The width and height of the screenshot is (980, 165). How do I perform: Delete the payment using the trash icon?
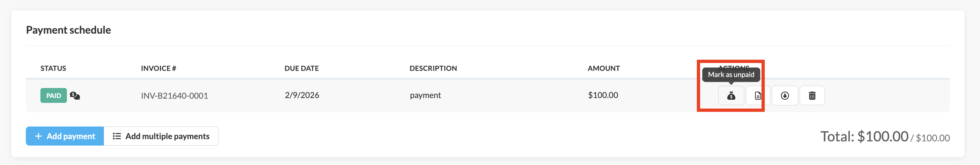click(812, 96)
